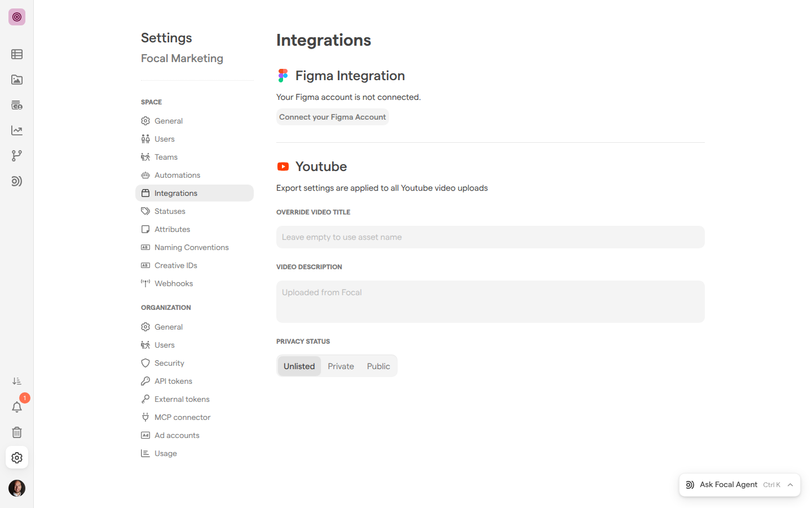Click the Focal logo icon at top of sidebar
The height and width of the screenshot is (508, 812).
click(x=17, y=17)
